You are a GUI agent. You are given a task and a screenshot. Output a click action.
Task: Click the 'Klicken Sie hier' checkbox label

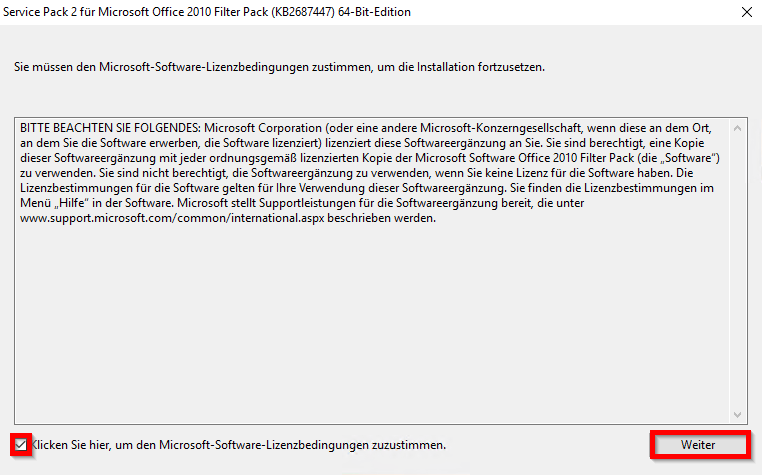(x=238, y=444)
